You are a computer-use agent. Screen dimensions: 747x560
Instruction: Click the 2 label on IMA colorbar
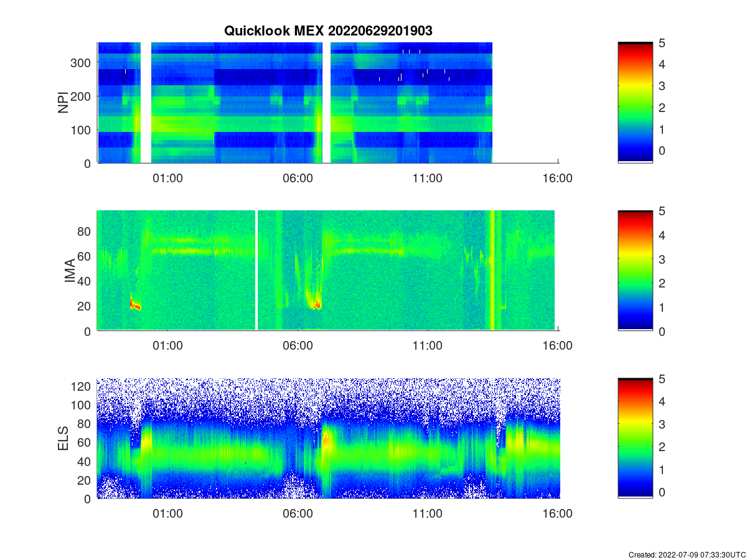coord(662,283)
